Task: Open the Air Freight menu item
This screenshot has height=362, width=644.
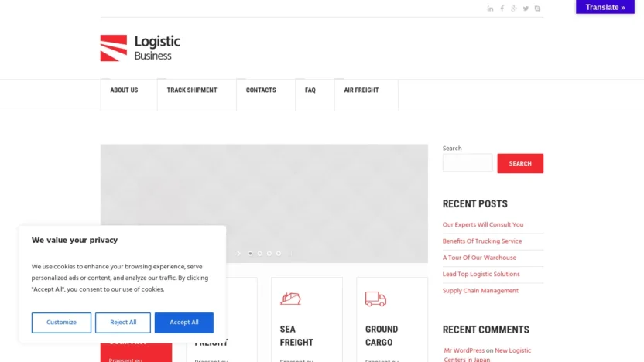Action: click(361, 90)
